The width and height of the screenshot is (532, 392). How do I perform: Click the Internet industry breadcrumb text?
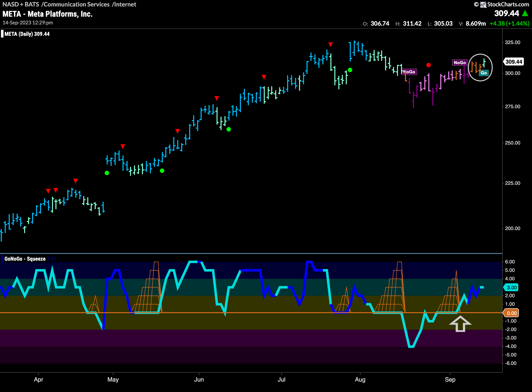pos(125,4)
